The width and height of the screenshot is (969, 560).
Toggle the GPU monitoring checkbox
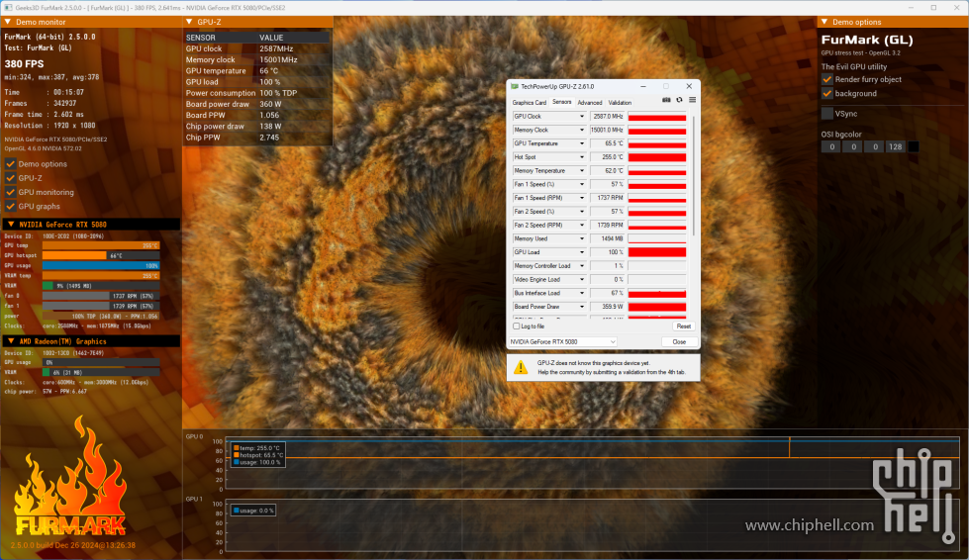pyautogui.click(x=11, y=192)
